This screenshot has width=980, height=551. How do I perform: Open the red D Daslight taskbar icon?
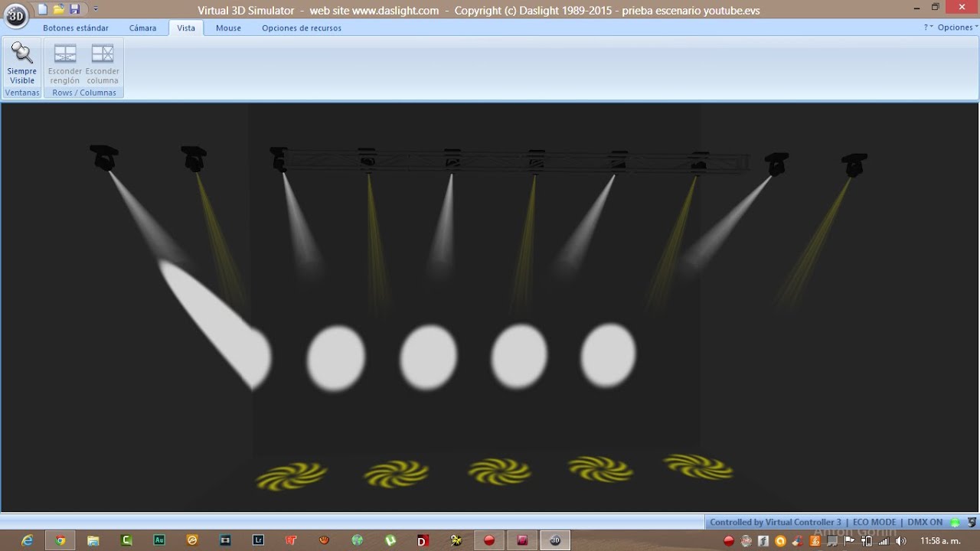(423, 540)
